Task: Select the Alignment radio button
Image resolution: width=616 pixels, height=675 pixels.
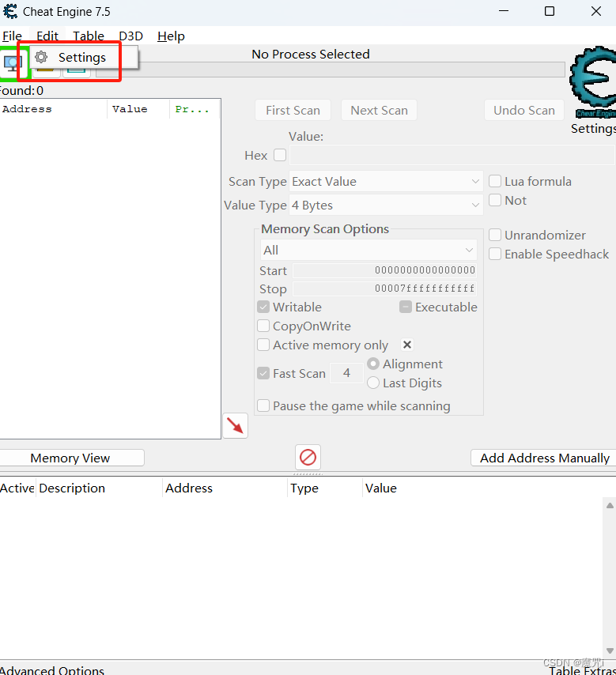Action: (373, 364)
